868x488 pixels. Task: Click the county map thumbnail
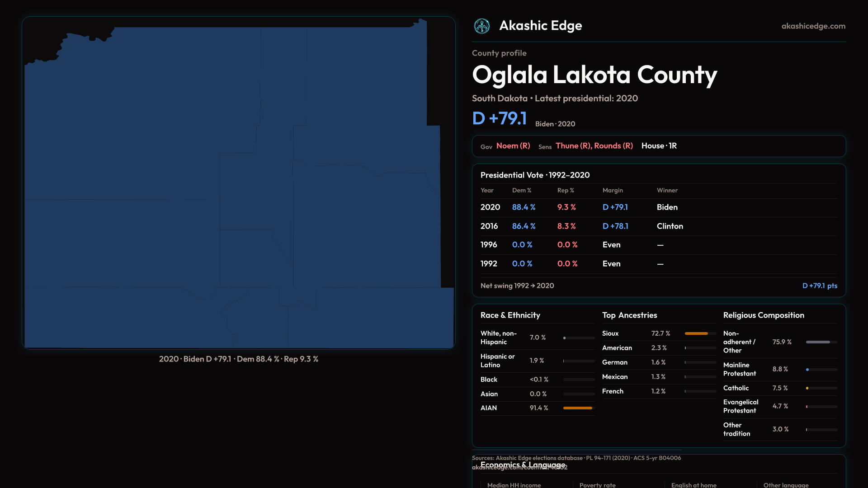[238, 183]
